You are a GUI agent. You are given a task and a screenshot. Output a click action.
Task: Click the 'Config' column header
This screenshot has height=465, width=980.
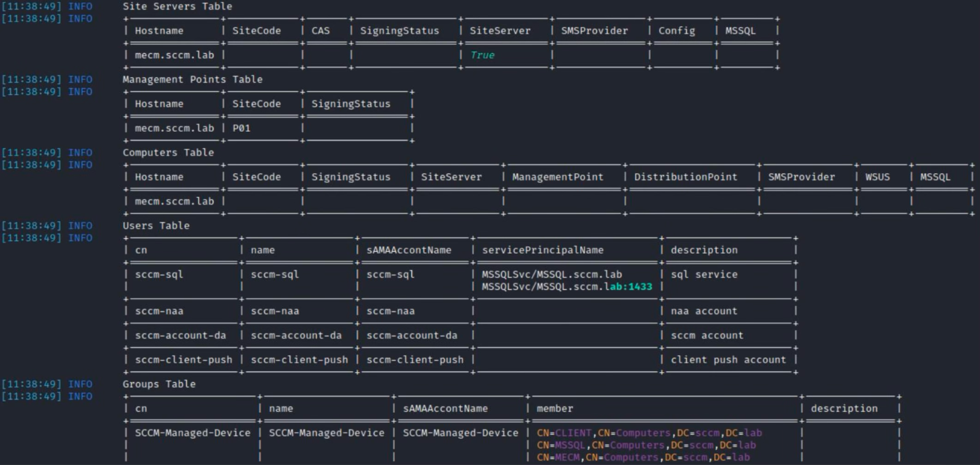(676, 31)
